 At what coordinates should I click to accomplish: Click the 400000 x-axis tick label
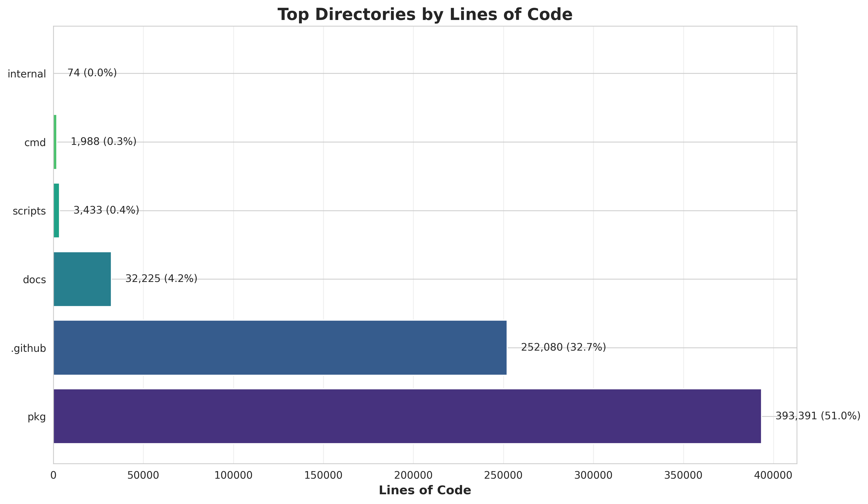click(x=773, y=476)
